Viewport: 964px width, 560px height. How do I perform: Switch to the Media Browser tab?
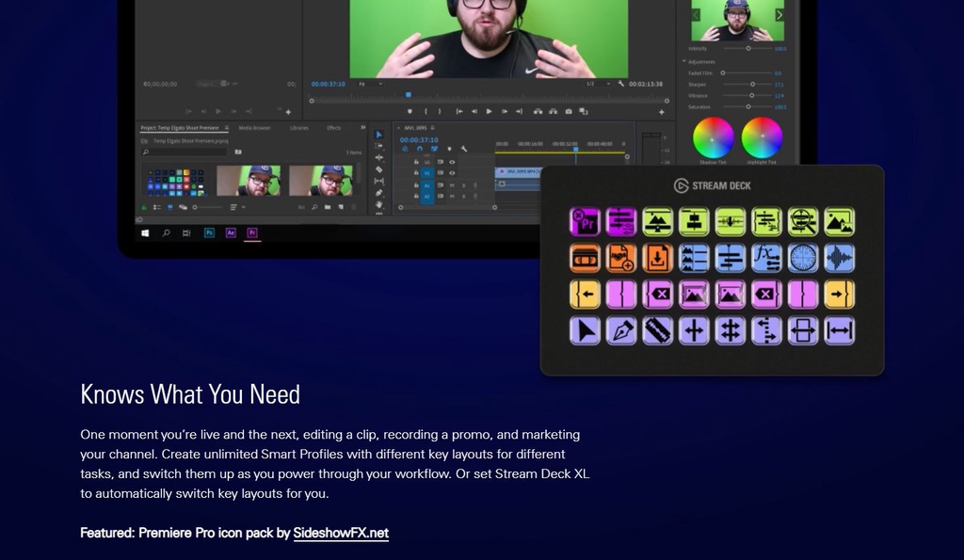254,128
